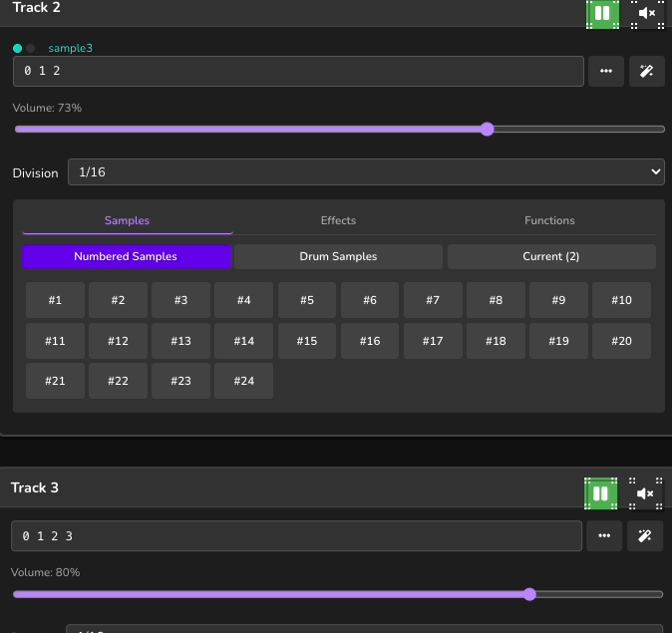Open Track 2 more options ellipsis button
Screen dimensions: 672x633
click(x=606, y=72)
